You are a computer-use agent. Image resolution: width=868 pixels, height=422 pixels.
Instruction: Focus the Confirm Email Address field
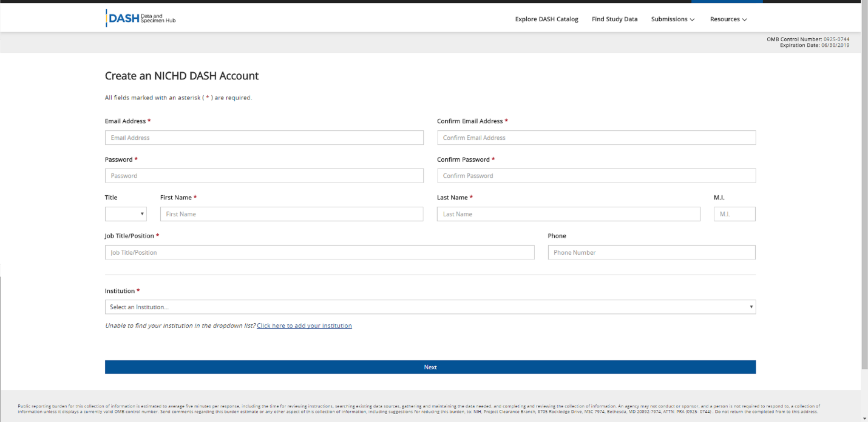[596, 138]
